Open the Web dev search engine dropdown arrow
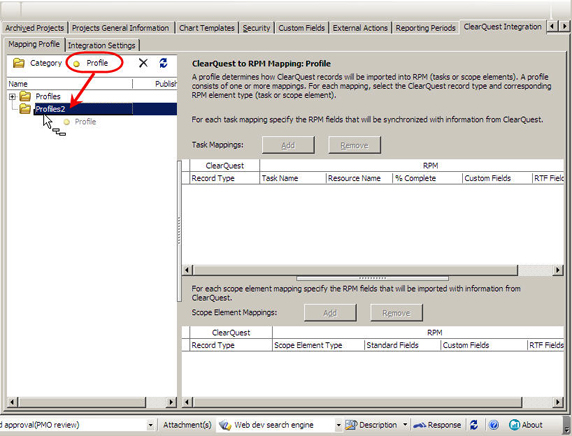Viewport: 572px width, 436px height. pos(338,425)
